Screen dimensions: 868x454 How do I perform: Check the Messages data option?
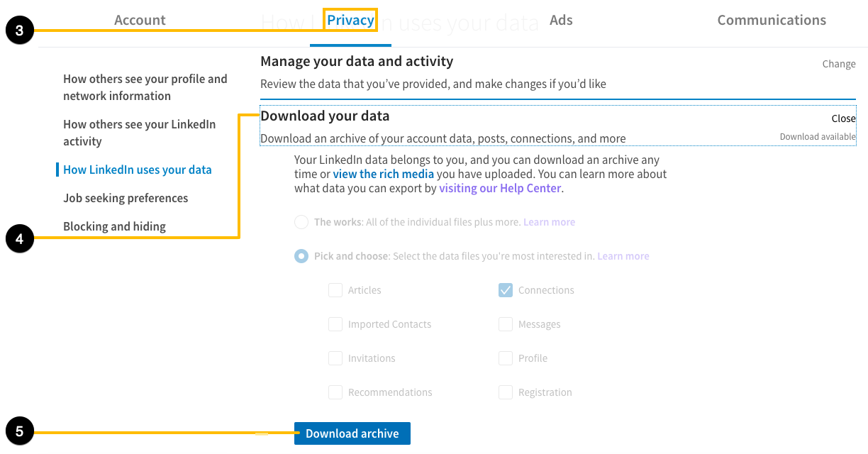coord(506,324)
